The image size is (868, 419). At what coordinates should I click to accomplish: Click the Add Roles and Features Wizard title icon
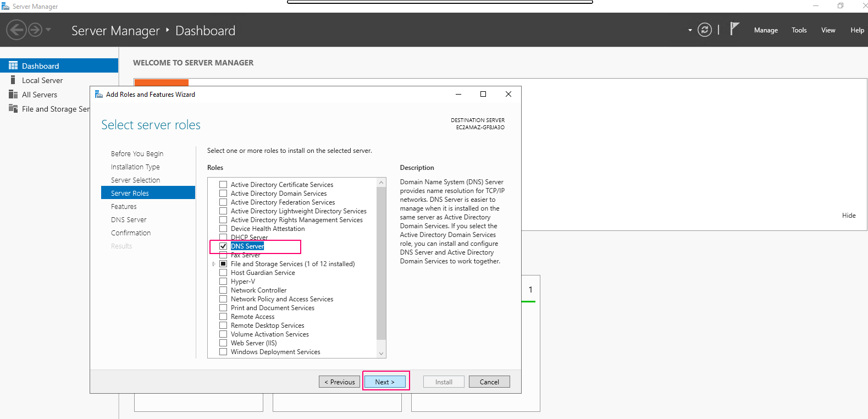click(99, 94)
